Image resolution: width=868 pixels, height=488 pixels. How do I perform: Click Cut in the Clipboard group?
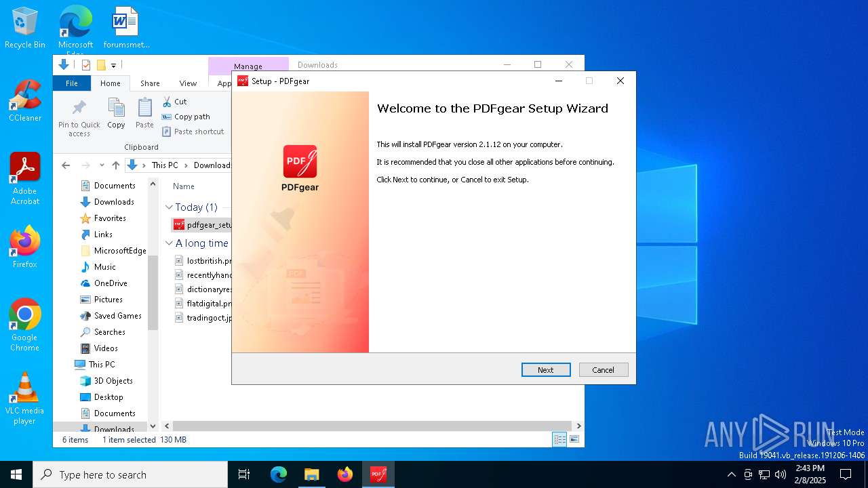pos(174,102)
